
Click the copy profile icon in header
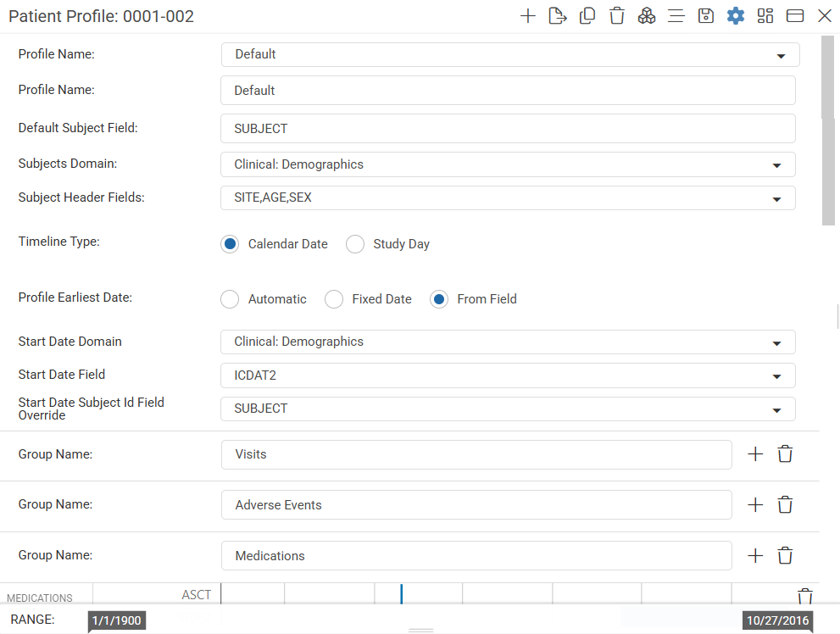(x=587, y=16)
